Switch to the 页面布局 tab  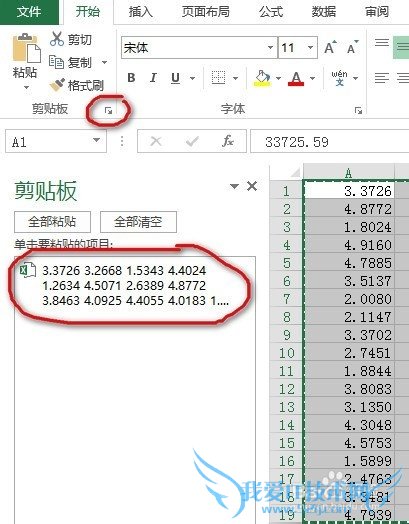pyautogui.click(x=206, y=12)
